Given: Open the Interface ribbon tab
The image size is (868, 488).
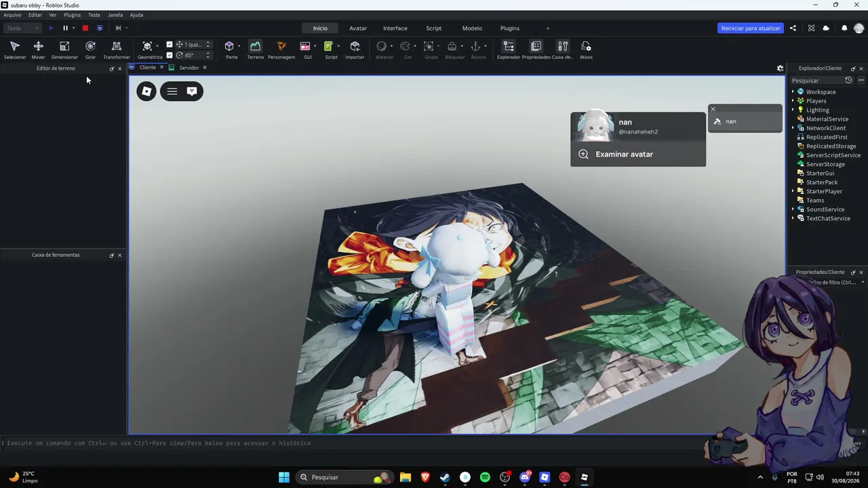Looking at the screenshot, I should (395, 28).
